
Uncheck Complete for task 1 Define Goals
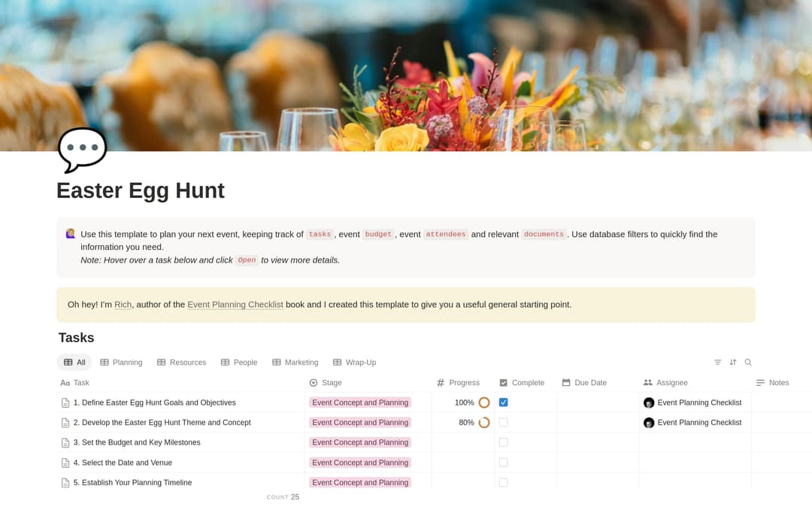pyautogui.click(x=503, y=402)
